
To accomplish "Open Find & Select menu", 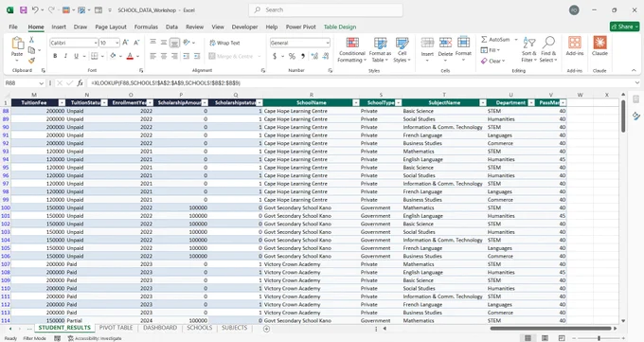I will coord(548,50).
